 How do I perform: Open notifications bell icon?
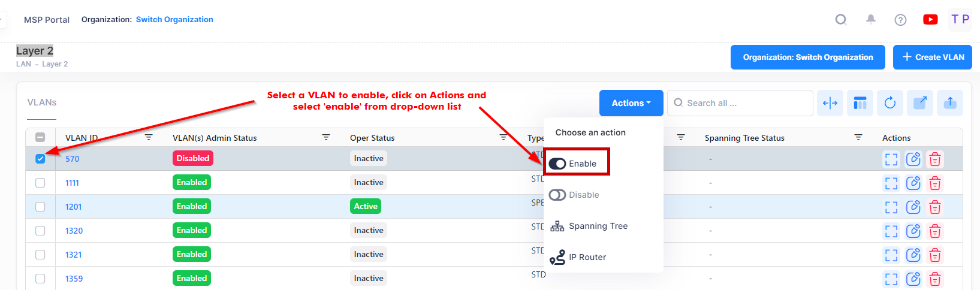[871, 20]
